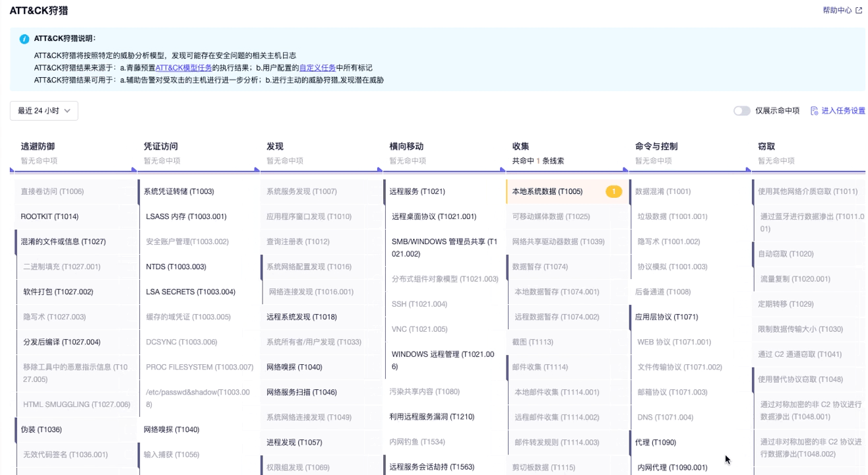
Task: Open technique 截图 (T1113)
Action: (533, 342)
